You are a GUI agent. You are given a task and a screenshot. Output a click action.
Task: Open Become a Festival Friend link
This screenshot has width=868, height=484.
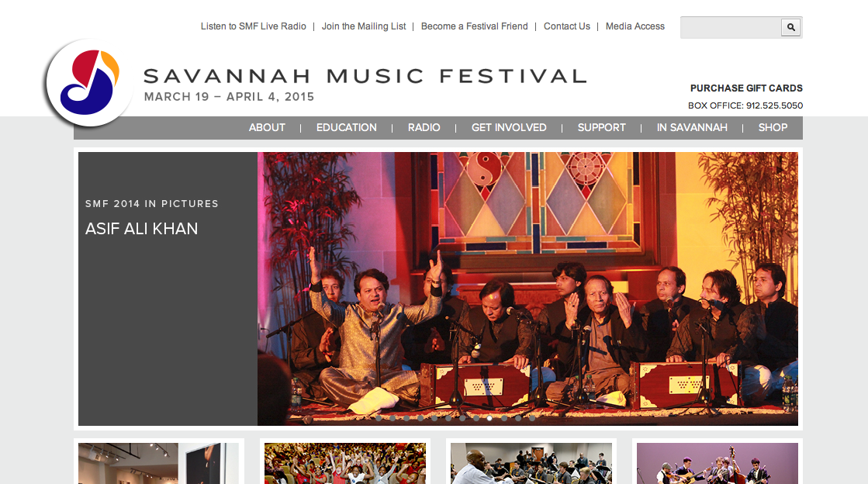(475, 26)
